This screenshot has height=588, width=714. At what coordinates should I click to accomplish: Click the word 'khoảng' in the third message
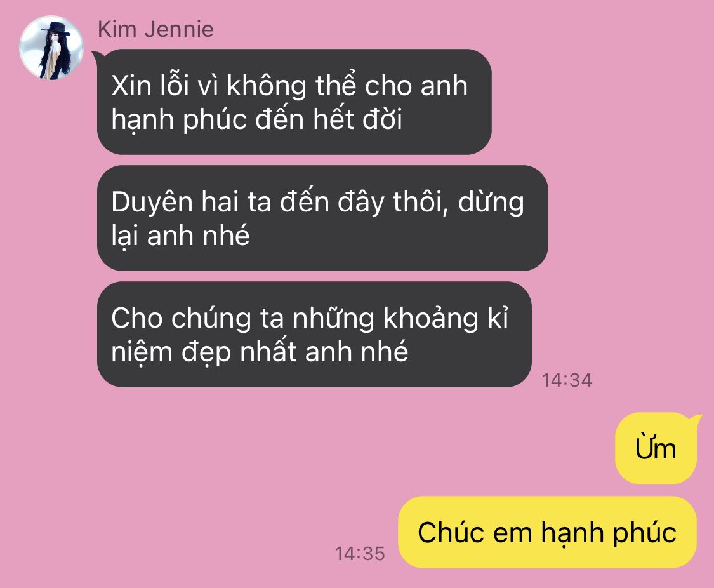(431, 318)
